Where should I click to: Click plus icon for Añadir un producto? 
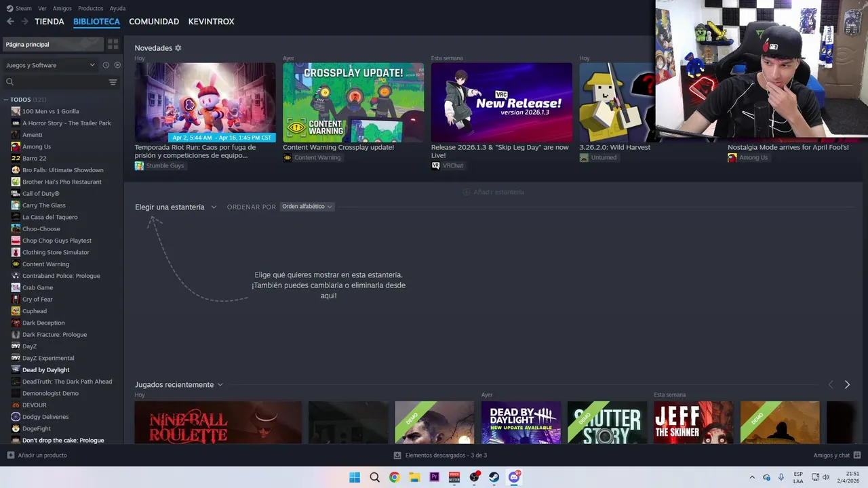10,455
